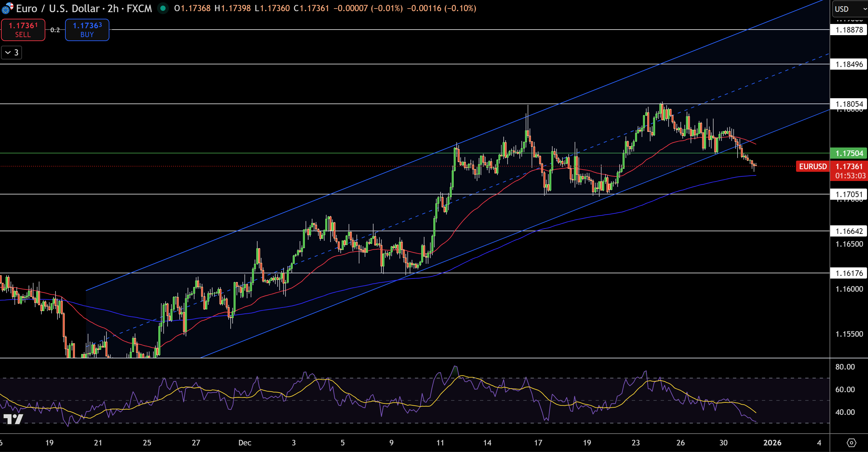Screen dimensions: 868x452
Task: Select the 1.16176 price label
Action: coord(849,273)
